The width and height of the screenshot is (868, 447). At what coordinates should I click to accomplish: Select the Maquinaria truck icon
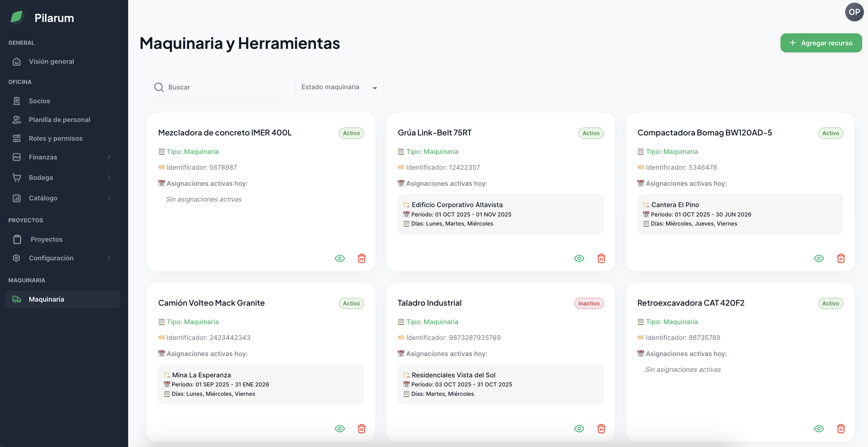[17, 299]
